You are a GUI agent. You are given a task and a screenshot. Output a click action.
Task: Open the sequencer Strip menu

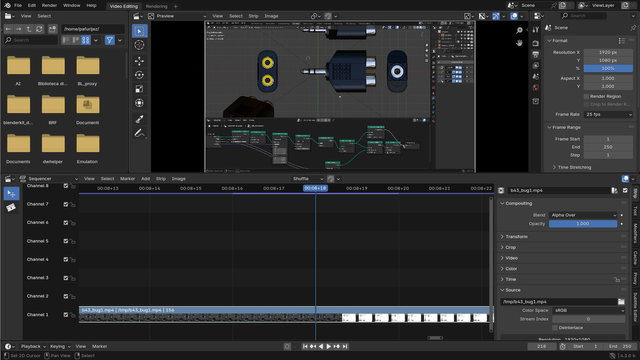pyautogui.click(x=161, y=179)
